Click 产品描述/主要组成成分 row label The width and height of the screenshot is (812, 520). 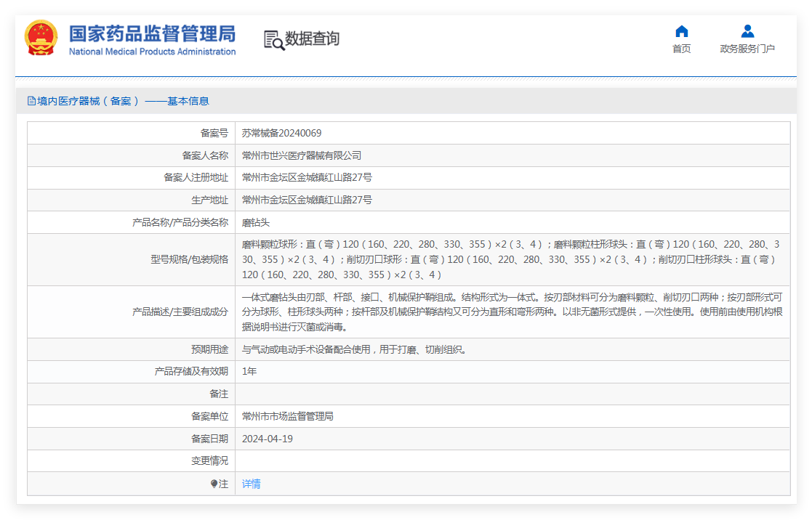click(x=180, y=312)
